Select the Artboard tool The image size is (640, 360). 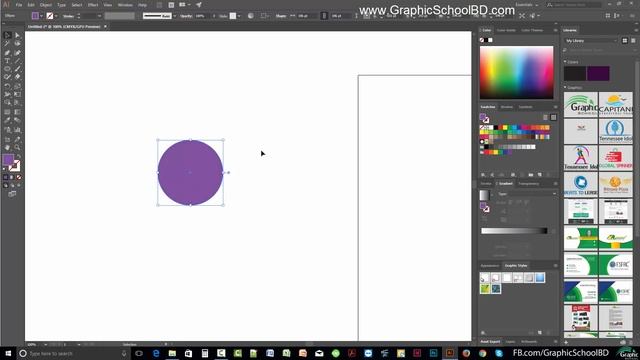(7, 140)
